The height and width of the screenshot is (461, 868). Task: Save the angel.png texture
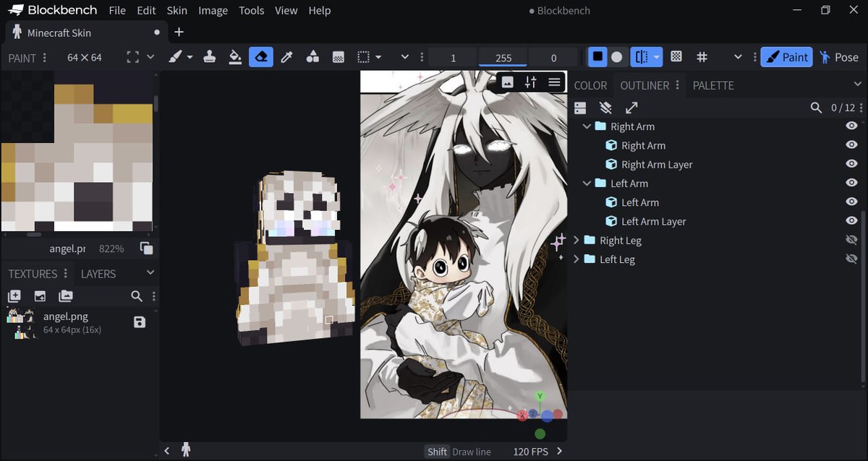pos(140,322)
